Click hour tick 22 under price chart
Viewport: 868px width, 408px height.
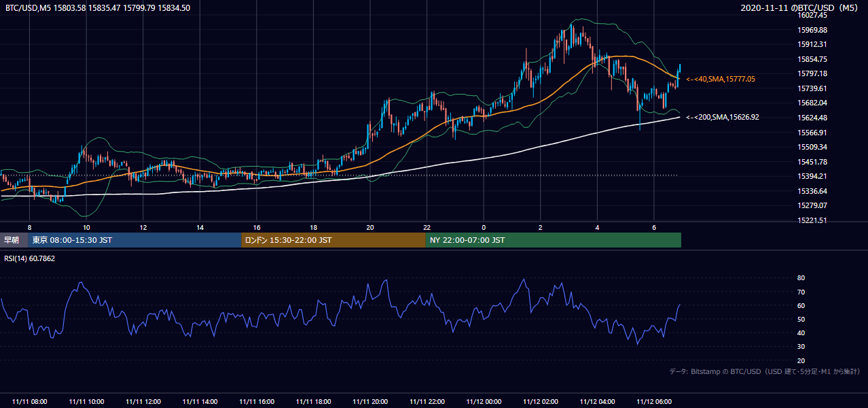[x=427, y=227]
